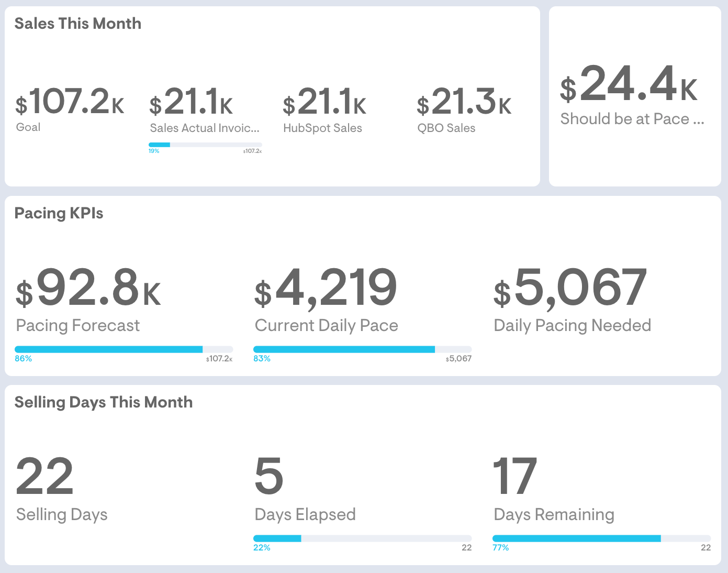Click the 77% Days Remaining progress bar
728x573 pixels.
click(x=601, y=538)
